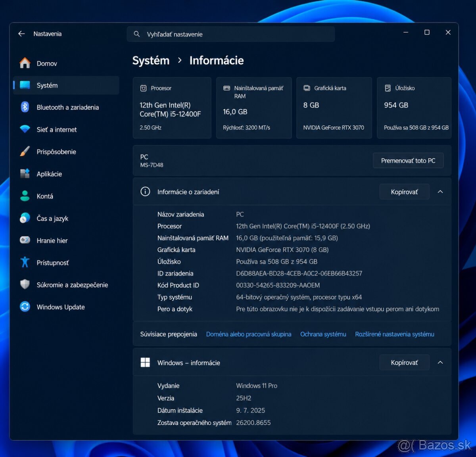
Task: Select the Nainštalovaná pamäť RAM summary card
Action: pyautogui.click(x=254, y=108)
